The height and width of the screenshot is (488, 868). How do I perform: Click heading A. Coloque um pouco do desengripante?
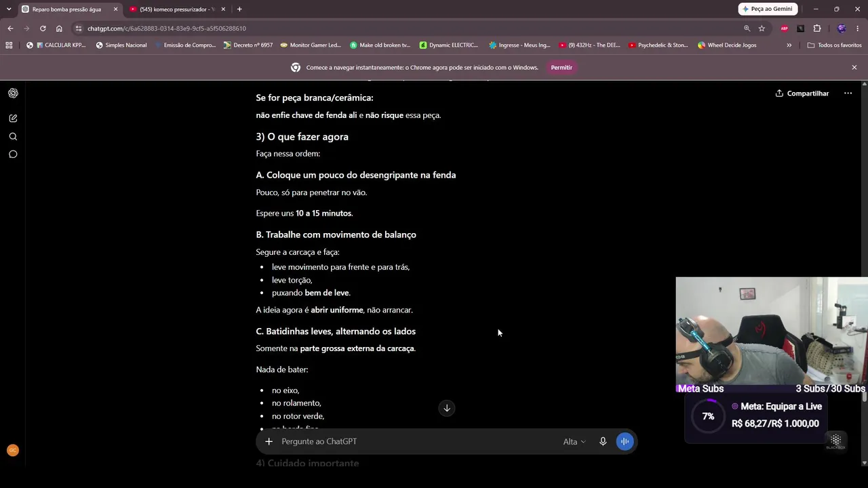coord(355,176)
